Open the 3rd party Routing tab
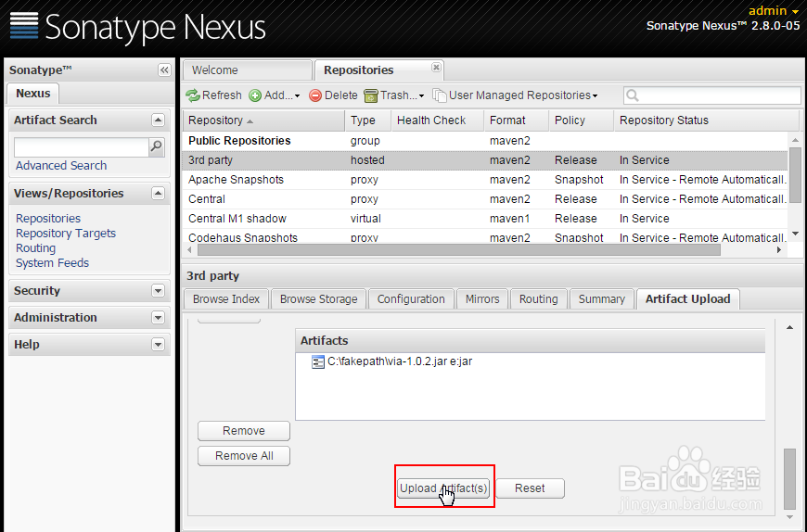The image size is (807, 532). click(538, 299)
